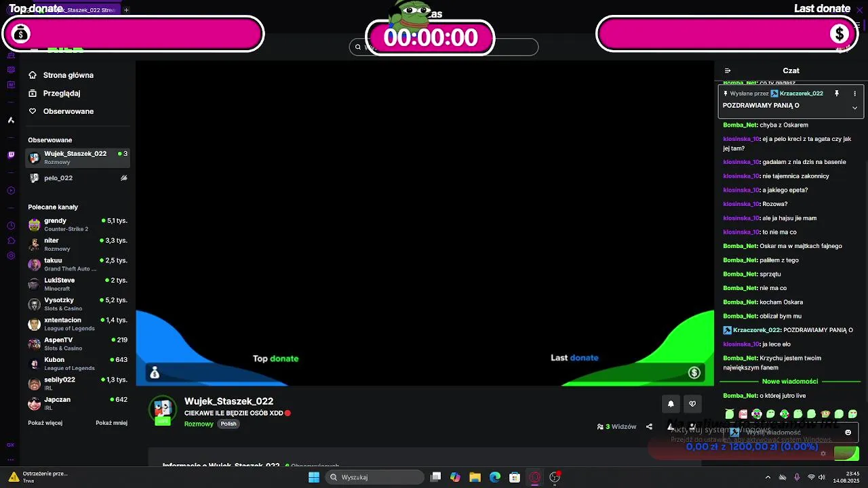Open the weather warning widget on taskbar
Image resolution: width=868 pixels, height=488 pixels.
[38, 477]
